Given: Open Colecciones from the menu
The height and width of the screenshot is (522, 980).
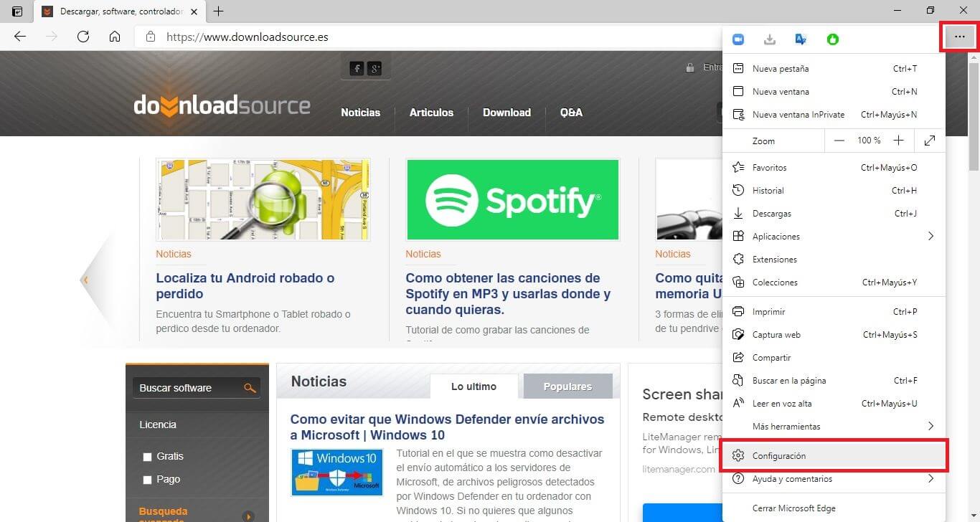Looking at the screenshot, I should [834, 283].
